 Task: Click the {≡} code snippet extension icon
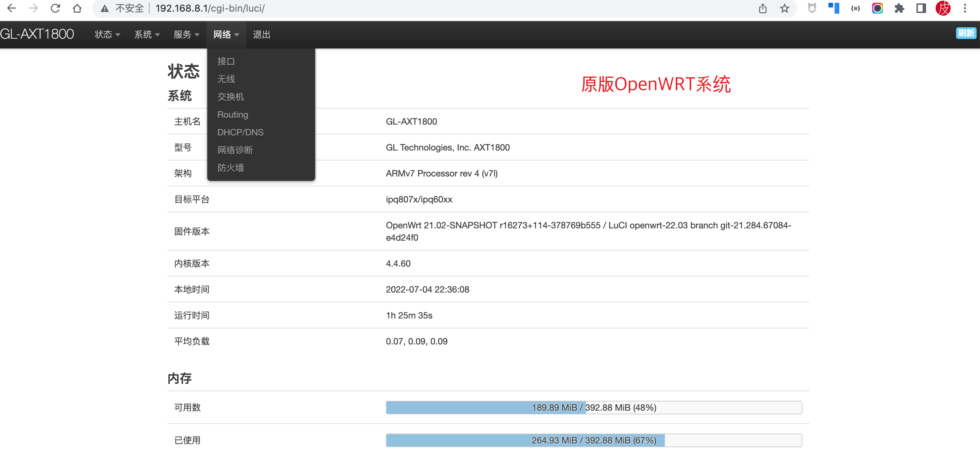(x=855, y=8)
